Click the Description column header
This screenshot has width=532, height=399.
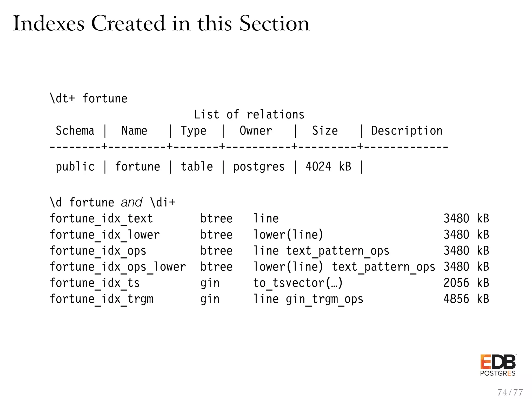(x=407, y=131)
